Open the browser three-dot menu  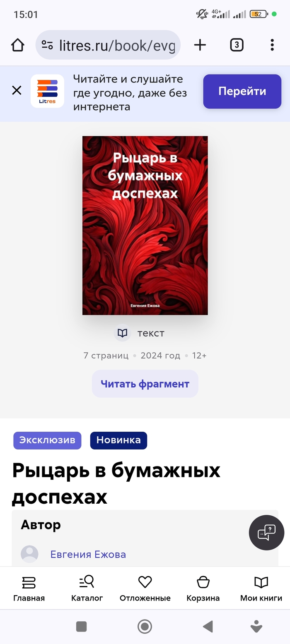(272, 45)
